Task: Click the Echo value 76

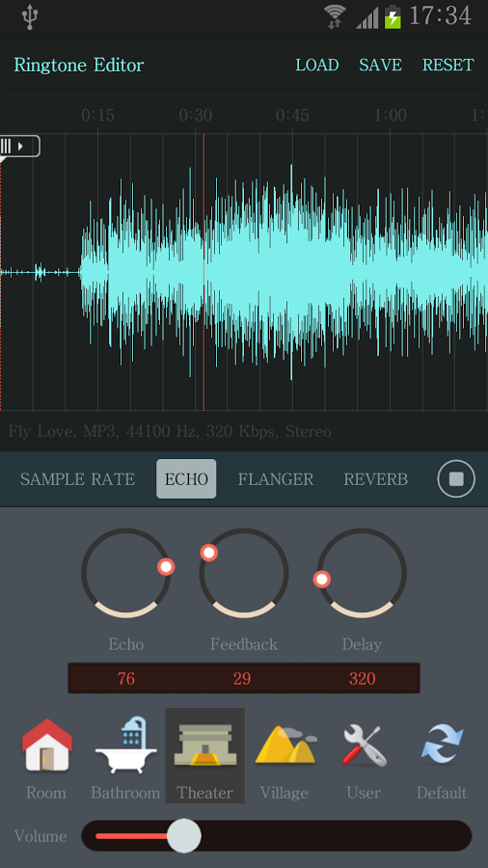Action: [x=126, y=679]
